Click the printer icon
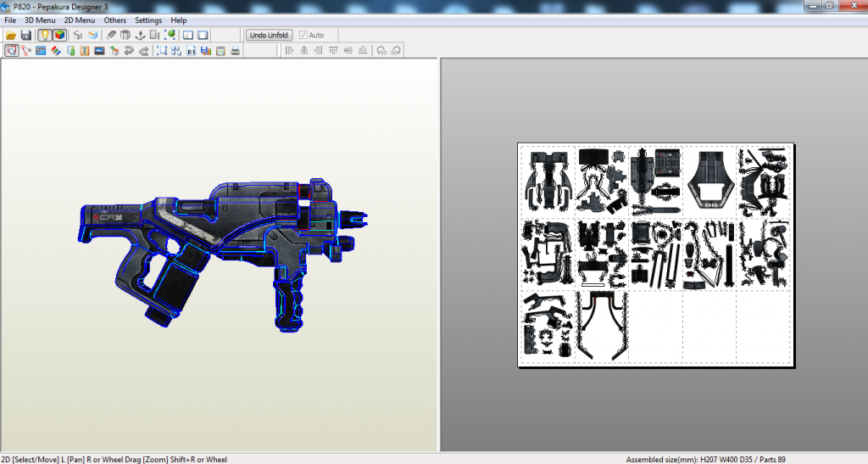 (x=236, y=50)
